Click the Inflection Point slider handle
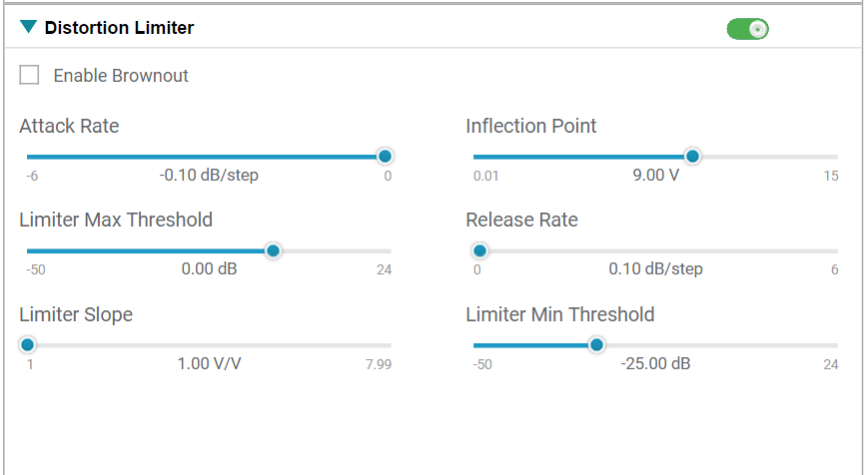868x475 pixels. click(x=692, y=157)
